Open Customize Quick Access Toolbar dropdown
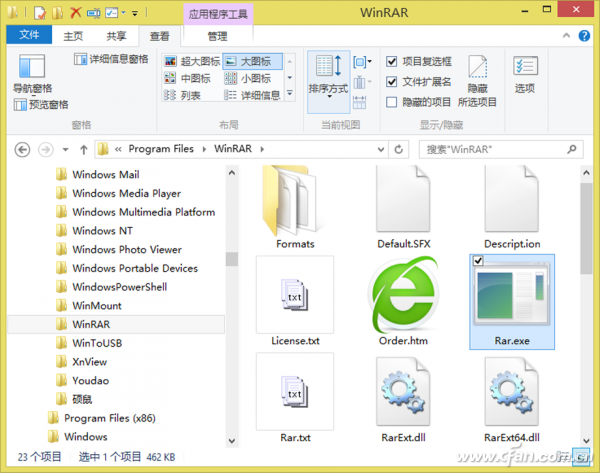 [x=135, y=13]
